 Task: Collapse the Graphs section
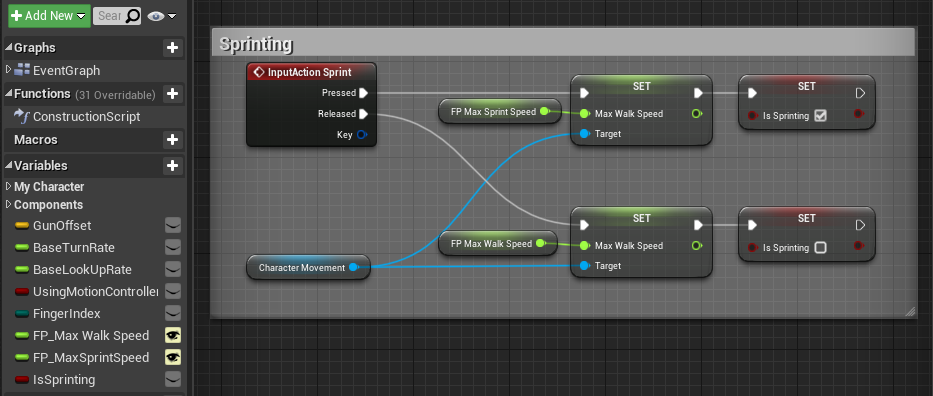tap(8, 48)
